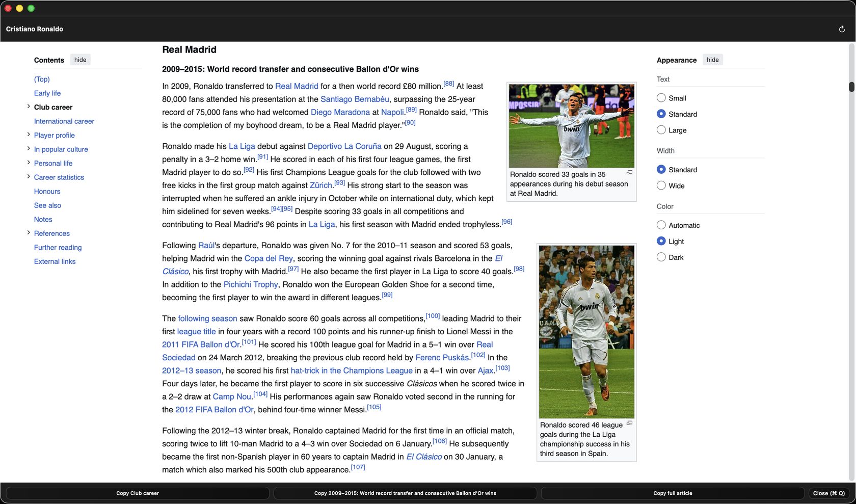
Task: Open the 2012–13 season link
Action: [192, 370]
